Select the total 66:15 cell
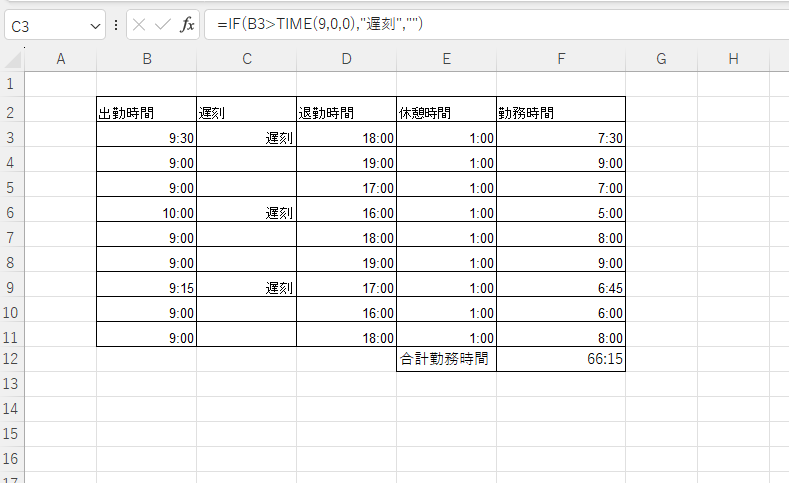 coord(561,359)
